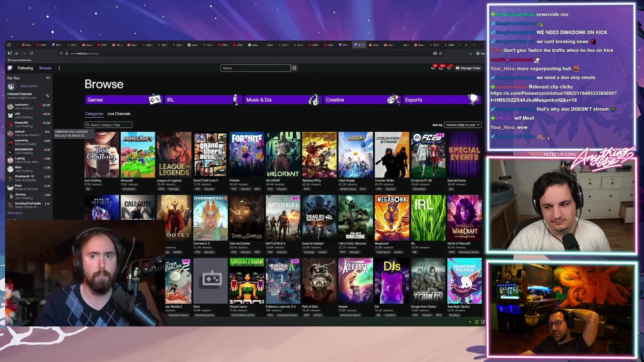
Task: Open xQc channel avatar in sidebar
Action: (x=10, y=116)
